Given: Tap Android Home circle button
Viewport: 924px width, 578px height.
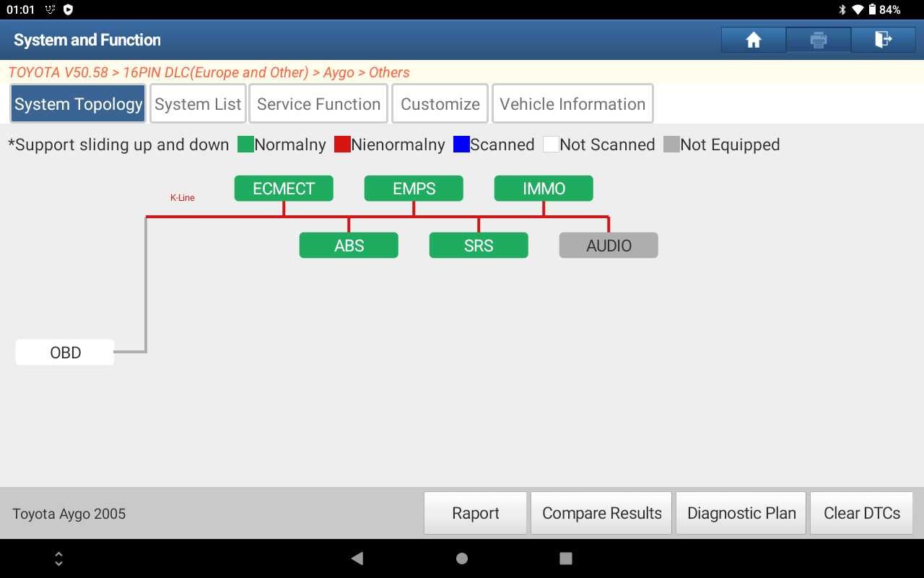Looking at the screenshot, I should click(462, 558).
